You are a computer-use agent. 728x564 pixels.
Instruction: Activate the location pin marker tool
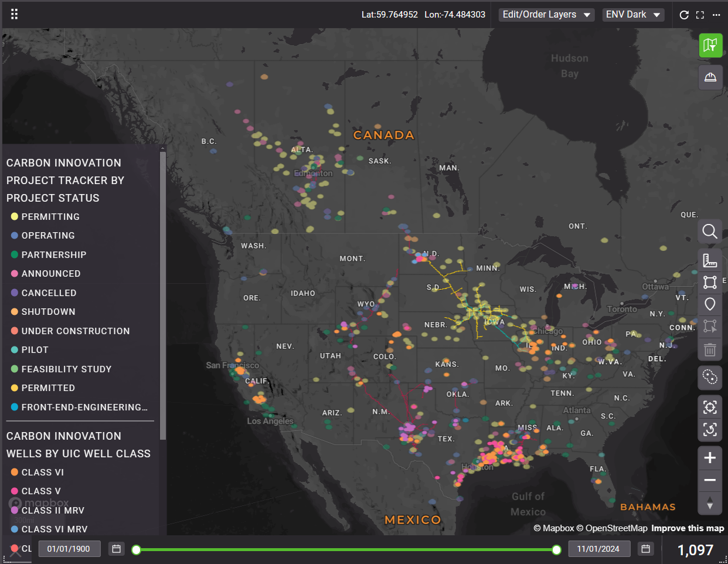click(710, 304)
